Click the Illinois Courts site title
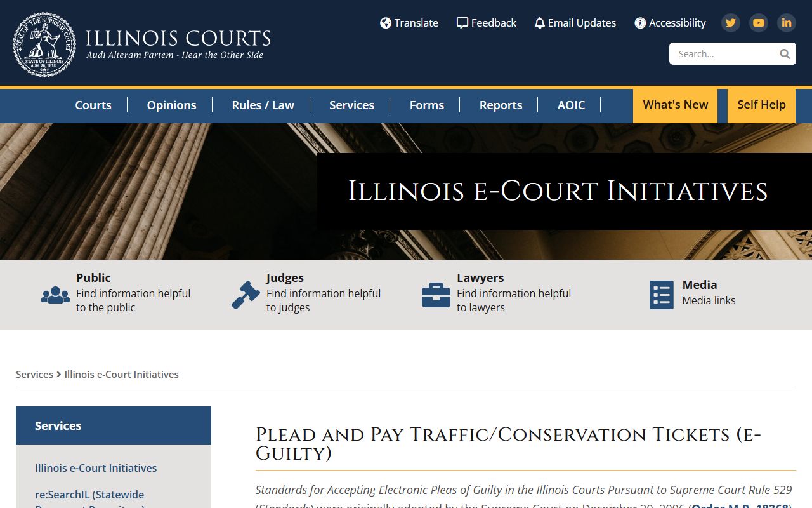 click(178, 38)
